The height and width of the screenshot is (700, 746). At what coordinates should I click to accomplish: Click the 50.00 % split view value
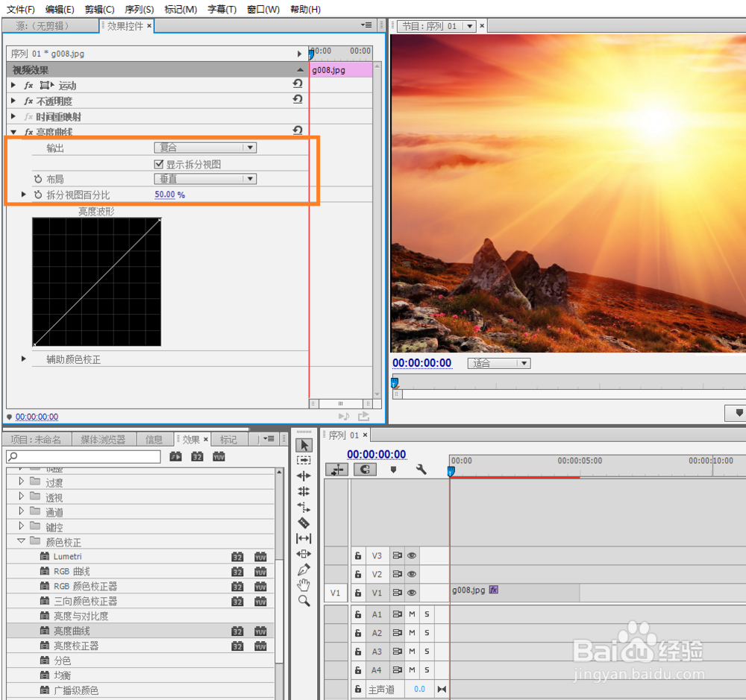[x=170, y=195]
